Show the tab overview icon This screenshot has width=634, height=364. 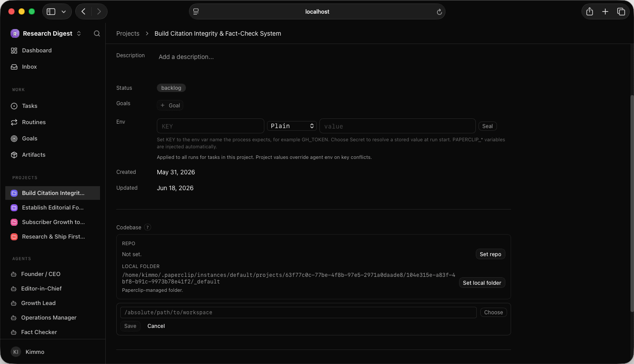pyautogui.click(x=621, y=12)
